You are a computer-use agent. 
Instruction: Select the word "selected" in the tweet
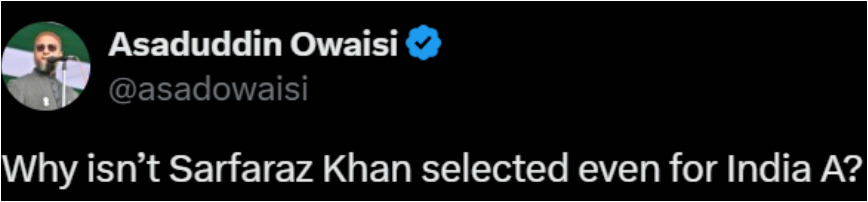pos(495,168)
